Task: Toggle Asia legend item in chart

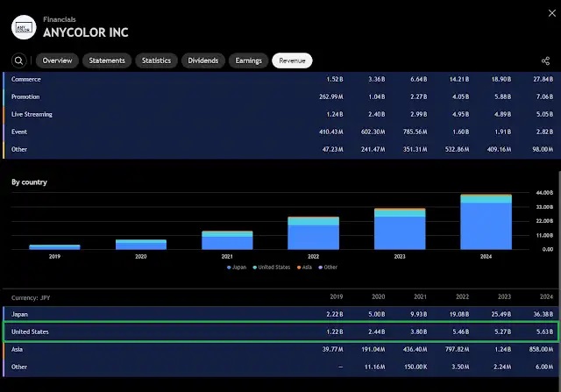Action: (x=304, y=267)
